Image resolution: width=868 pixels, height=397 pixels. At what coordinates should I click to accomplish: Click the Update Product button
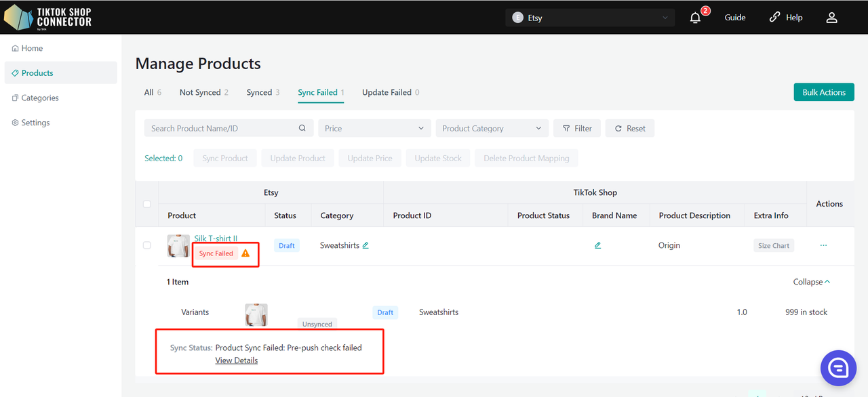point(298,158)
